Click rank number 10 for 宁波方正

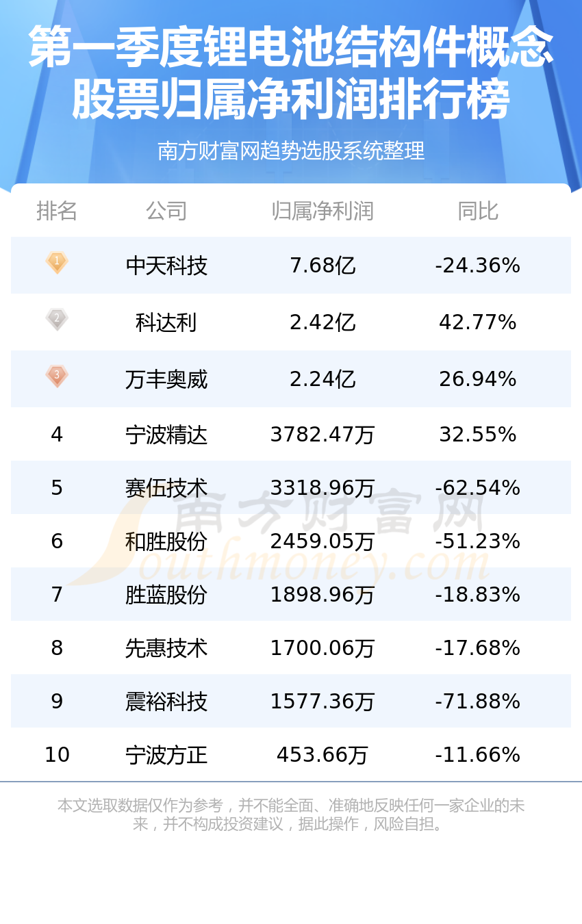click(57, 755)
